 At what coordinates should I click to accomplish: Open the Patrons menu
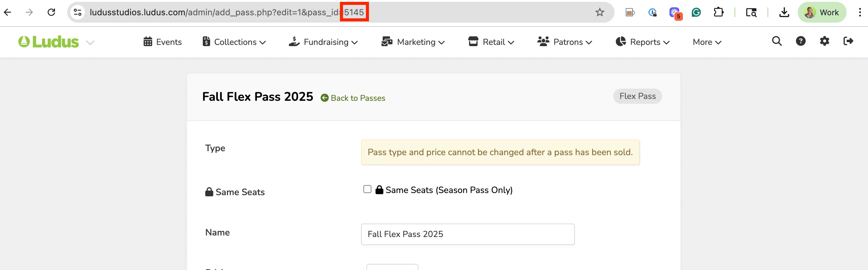565,42
